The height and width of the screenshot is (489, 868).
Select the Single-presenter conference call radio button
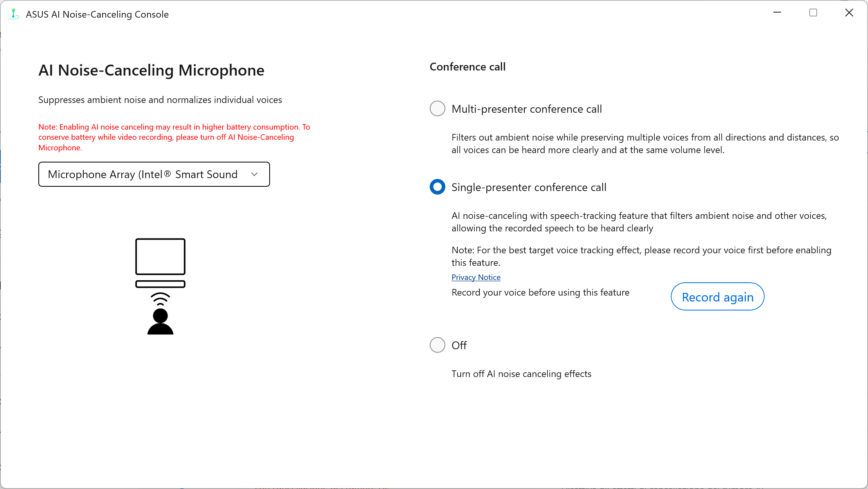coord(438,187)
